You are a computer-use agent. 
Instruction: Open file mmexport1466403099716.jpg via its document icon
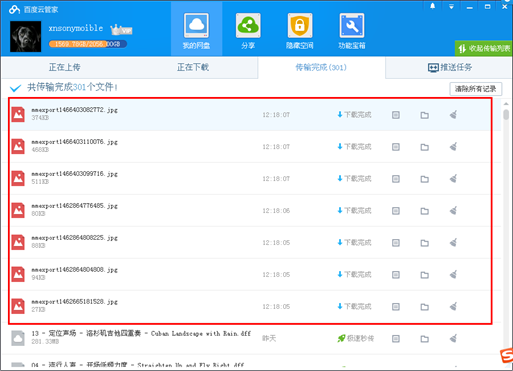pyautogui.click(x=396, y=179)
